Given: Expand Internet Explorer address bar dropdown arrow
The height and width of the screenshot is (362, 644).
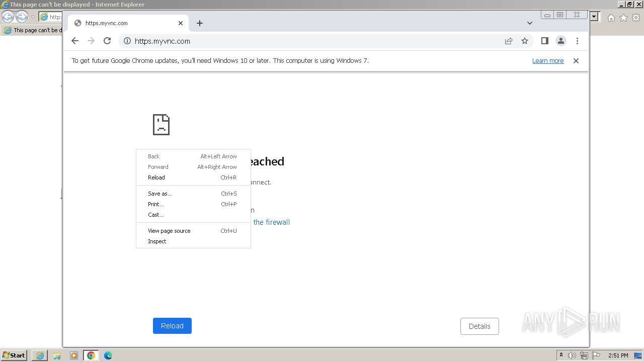Looking at the screenshot, I should tap(594, 17).
